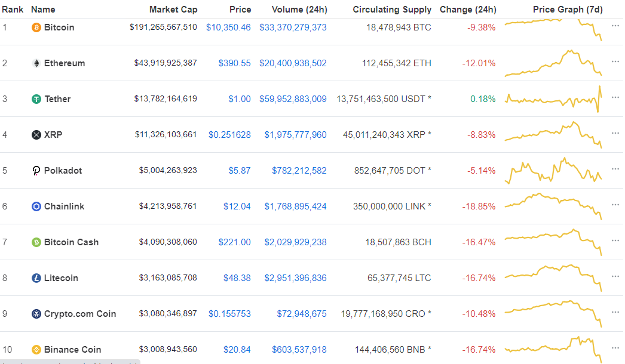Screen dimensions: 625x364
Task: Sort the table by Rank column
Action: [13, 10]
